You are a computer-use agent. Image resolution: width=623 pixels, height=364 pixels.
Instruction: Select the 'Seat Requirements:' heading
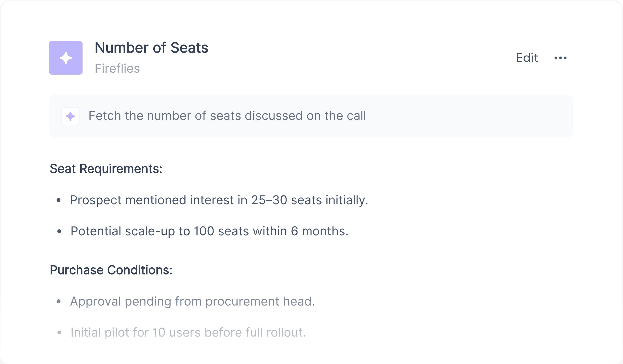click(106, 169)
